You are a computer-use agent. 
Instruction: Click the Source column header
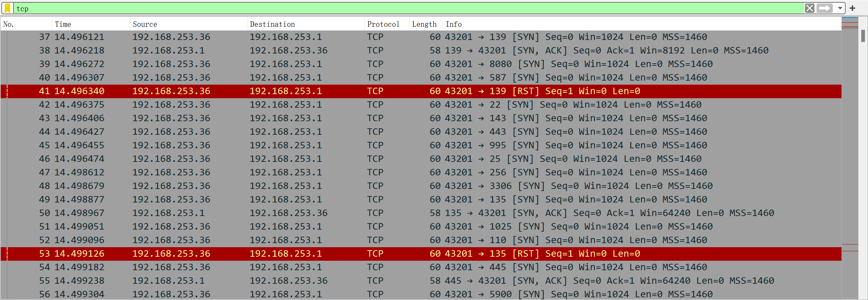pos(188,24)
